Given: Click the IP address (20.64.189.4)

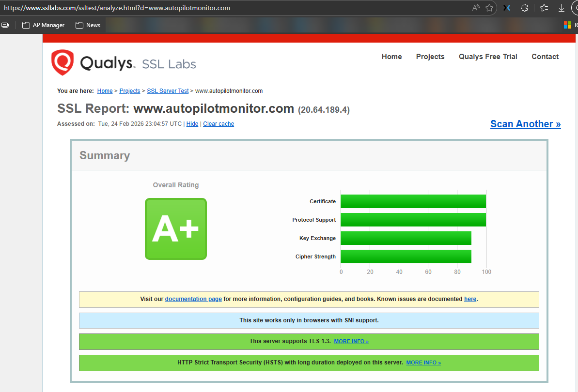Looking at the screenshot, I should tap(324, 110).
